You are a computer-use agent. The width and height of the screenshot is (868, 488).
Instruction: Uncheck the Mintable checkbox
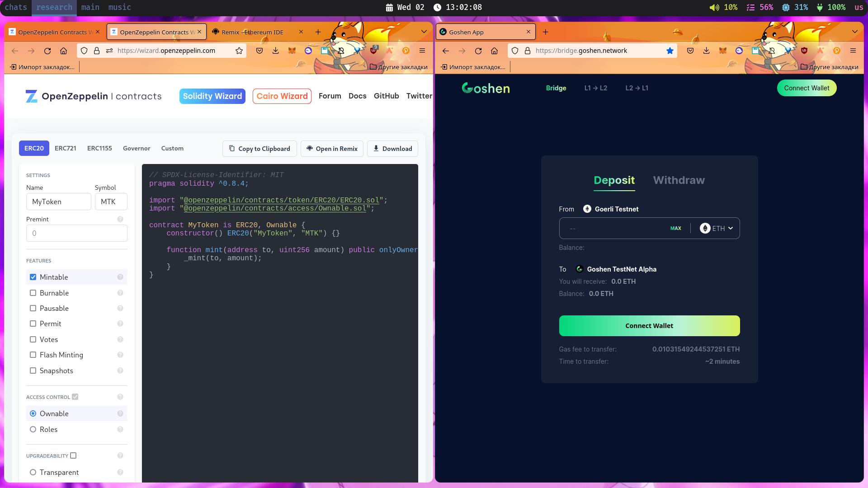33,277
